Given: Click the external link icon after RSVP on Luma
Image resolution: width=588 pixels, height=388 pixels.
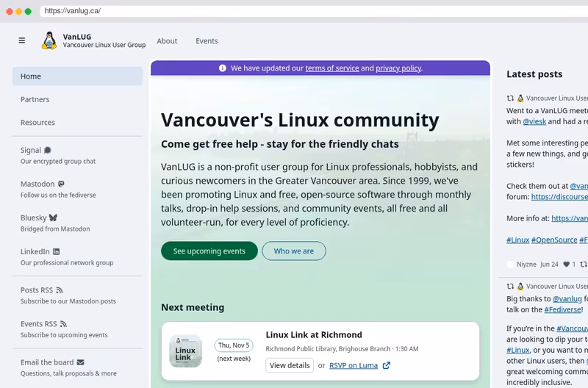Looking at the screenshot, I should pyautogui.click(x=387, y=365).
